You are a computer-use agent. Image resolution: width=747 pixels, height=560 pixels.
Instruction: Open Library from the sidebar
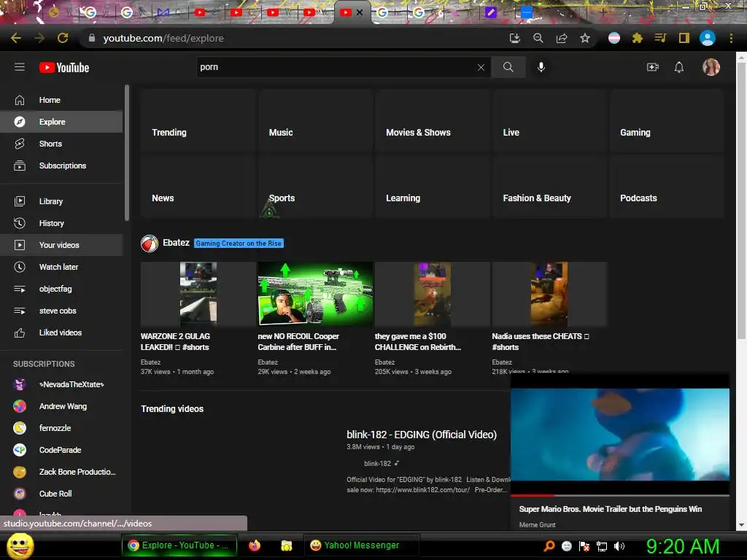[61, 201]
